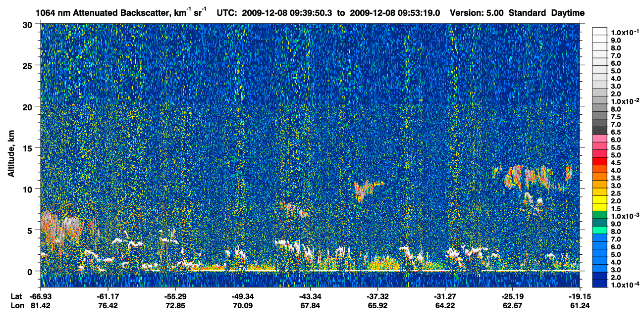Click the 'Daytime' label in header
This screenshot has height=330, width=644.
[x=568, y=12]
